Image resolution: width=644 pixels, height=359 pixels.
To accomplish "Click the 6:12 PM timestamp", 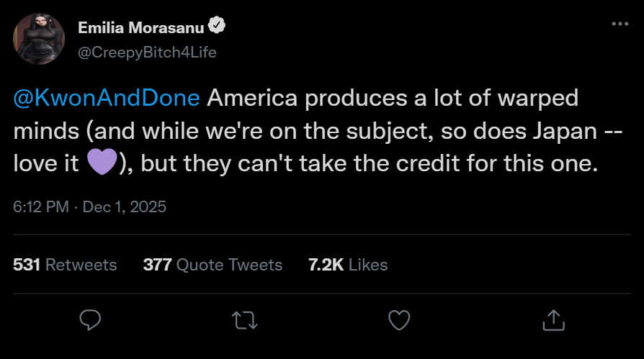I will click(40, 207).
